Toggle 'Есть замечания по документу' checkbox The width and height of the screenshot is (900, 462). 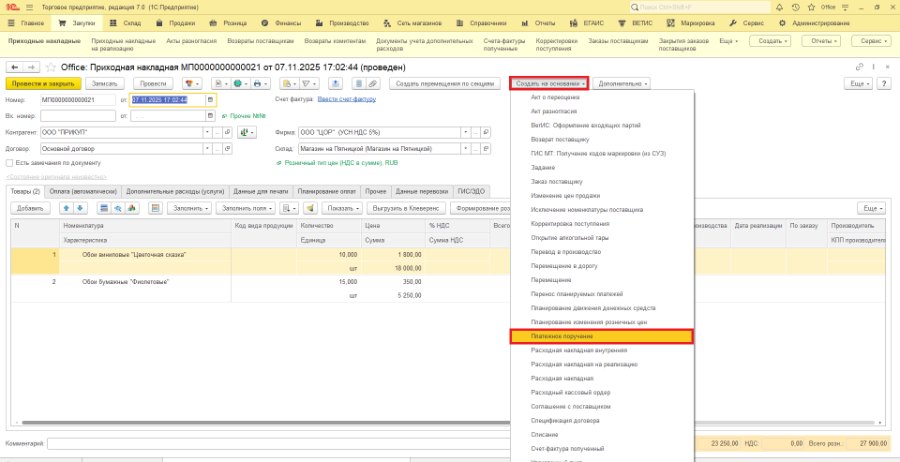[x=10, y=163]
